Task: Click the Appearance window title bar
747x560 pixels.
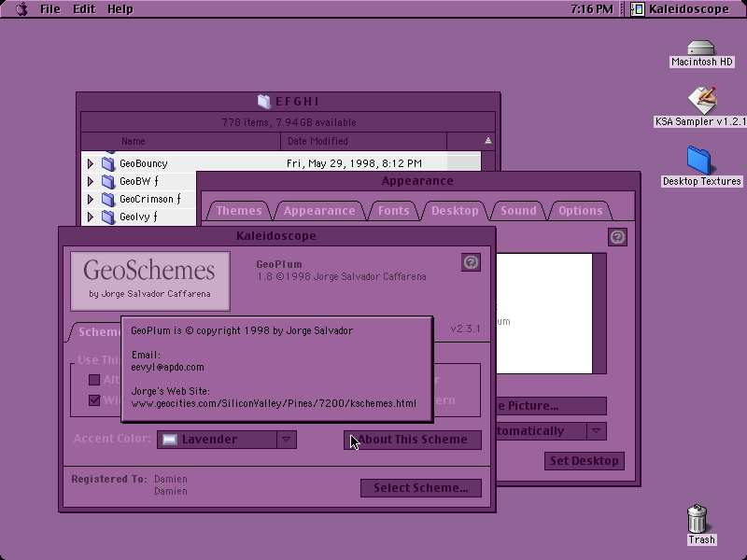Action: tap(417, 181)
